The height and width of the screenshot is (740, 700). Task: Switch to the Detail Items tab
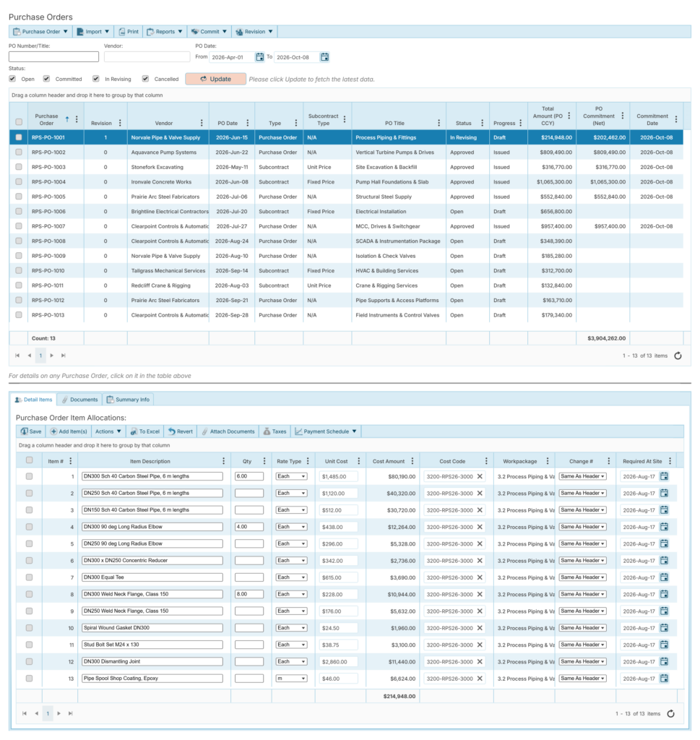(33, 400)
